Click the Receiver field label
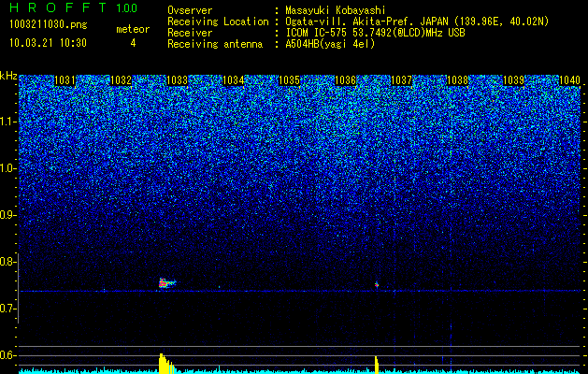588x374 pixels. point(190,33)
